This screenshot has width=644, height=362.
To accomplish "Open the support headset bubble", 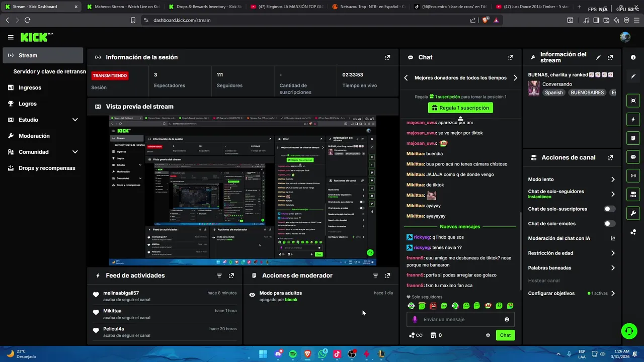I will (x=629, y=331).
